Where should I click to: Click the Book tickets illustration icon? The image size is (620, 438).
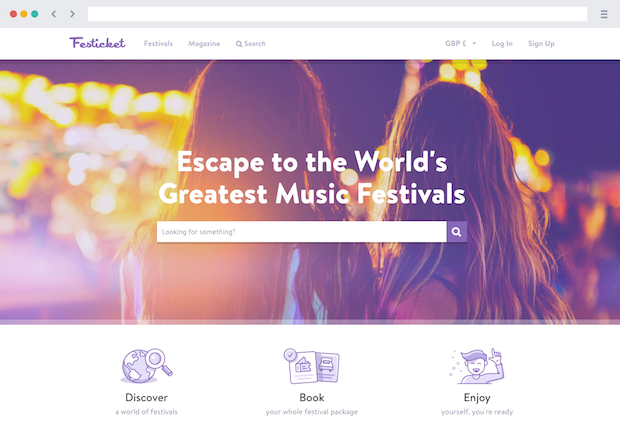pos(312,366)
